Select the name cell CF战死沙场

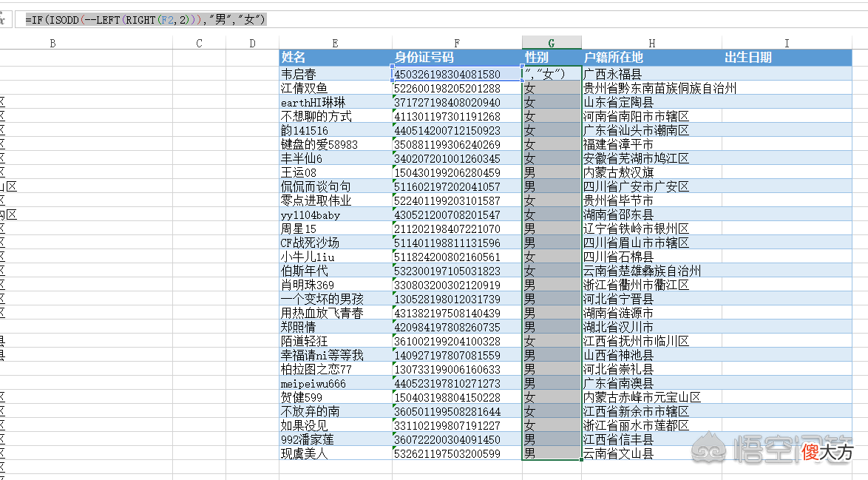336,243
